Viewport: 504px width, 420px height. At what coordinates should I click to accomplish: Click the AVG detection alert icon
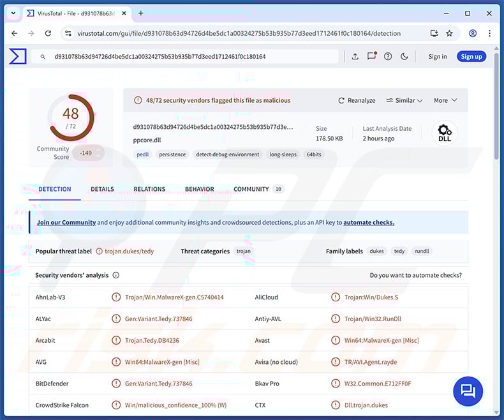tap(116, 362)
